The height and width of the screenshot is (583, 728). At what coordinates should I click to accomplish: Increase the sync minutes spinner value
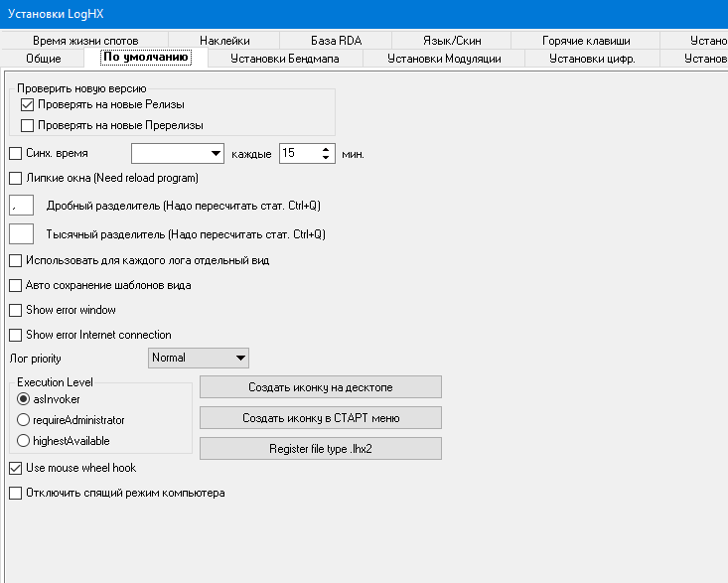click(326, 149)
